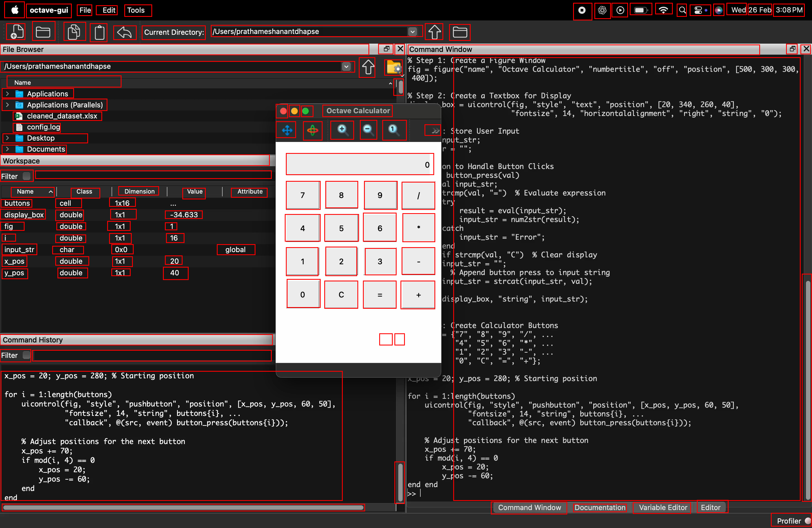
Task: Click the Zoom In magnifier icon
Action: [x=342, y=130]
